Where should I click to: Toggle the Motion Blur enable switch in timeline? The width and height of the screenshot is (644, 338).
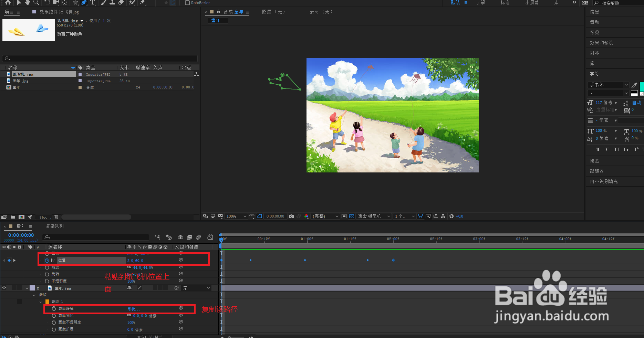[x=198, y=237]
